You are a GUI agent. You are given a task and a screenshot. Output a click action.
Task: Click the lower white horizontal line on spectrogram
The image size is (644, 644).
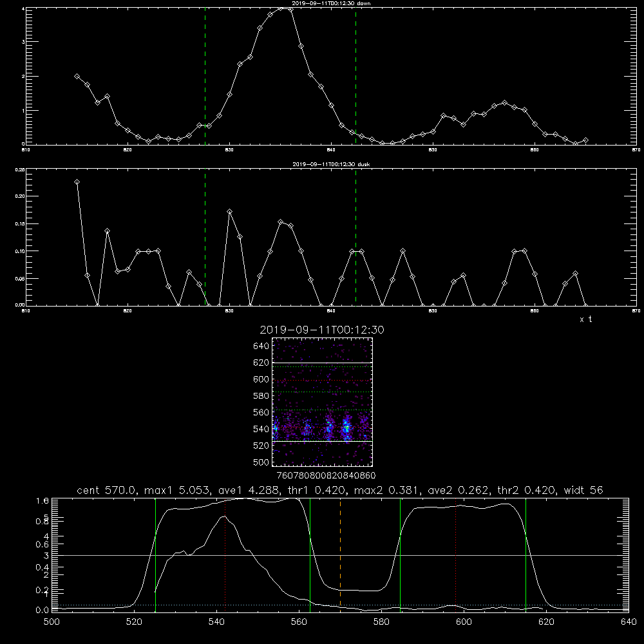click(x=322, y=441)
